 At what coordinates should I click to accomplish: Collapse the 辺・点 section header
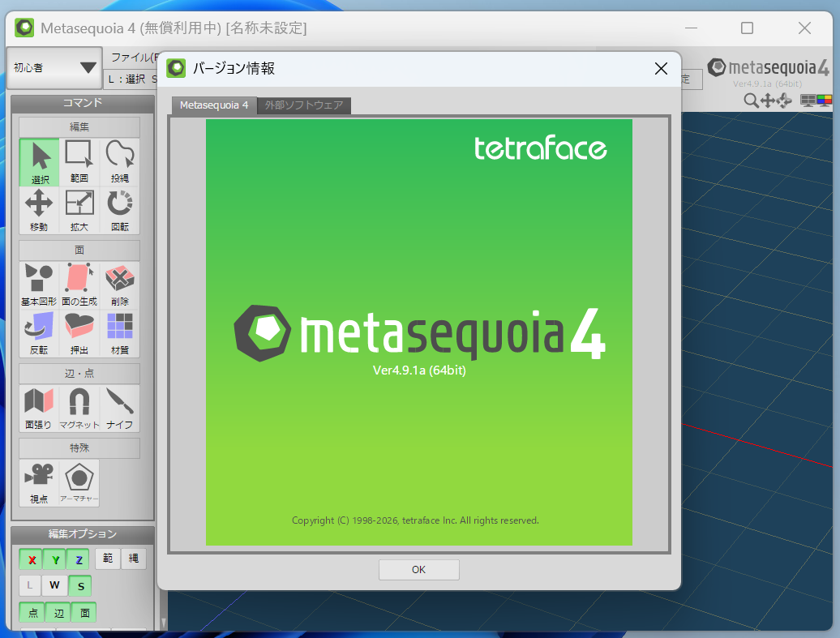[x=79, y=374]
